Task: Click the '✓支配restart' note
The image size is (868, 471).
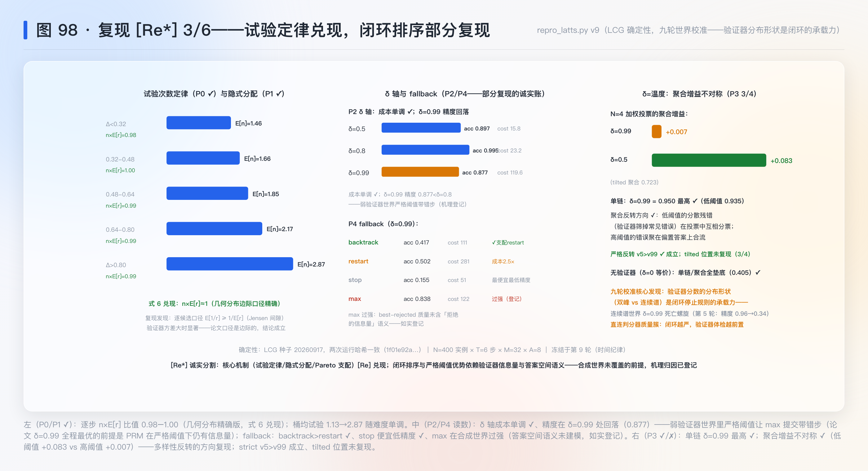Action: [x=508, y=243]
